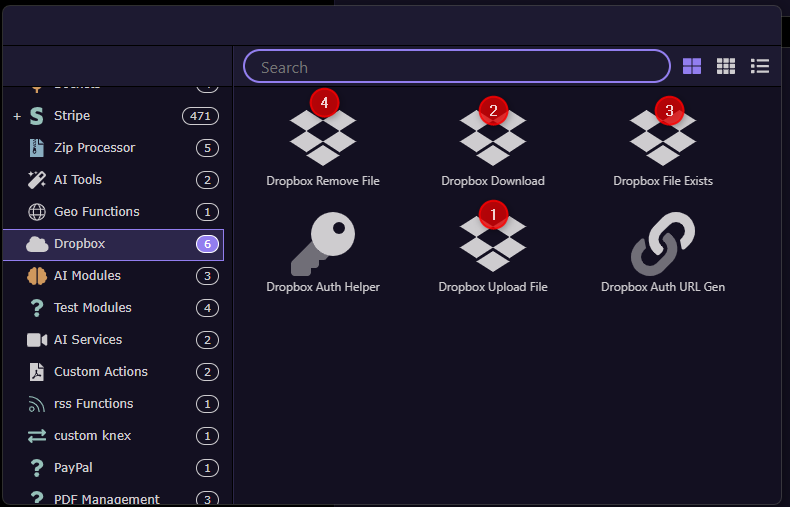
Task: Expand the Stripe category
Action: [x=17, y=117]
